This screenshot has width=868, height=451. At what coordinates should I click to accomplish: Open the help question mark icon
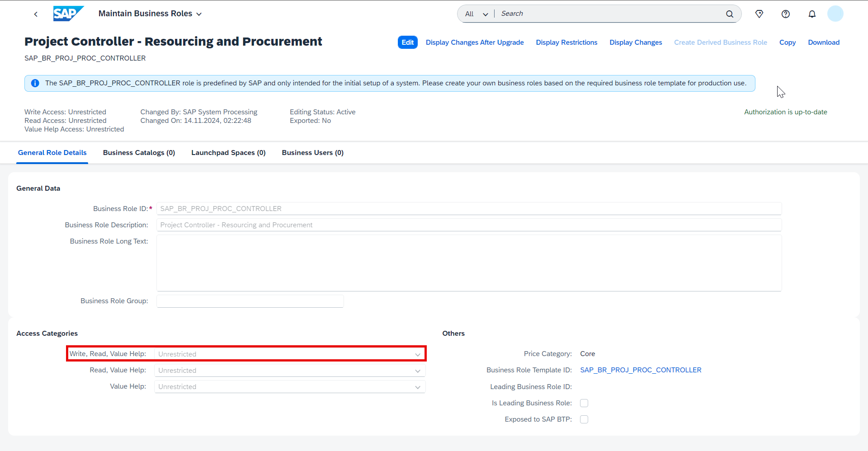(786, 14)
